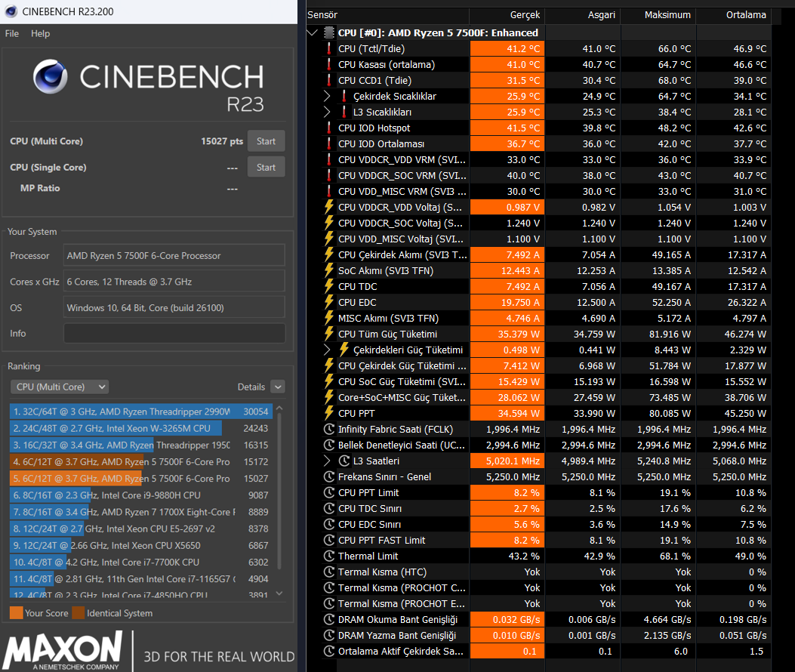Click clock icon for Thermal Limit

329,556
